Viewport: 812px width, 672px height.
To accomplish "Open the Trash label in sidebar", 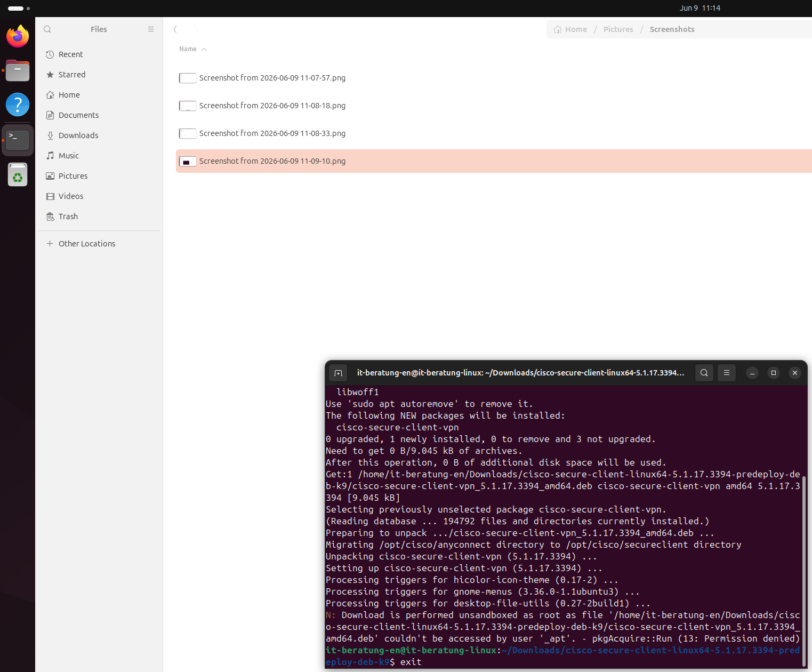I will pyautogui.click(x=68, y=217).
